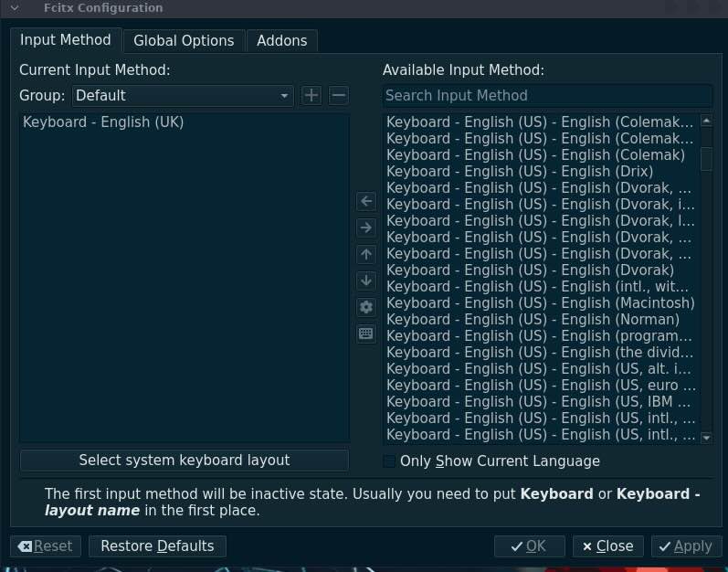Click the Apply button

point(686,546)
